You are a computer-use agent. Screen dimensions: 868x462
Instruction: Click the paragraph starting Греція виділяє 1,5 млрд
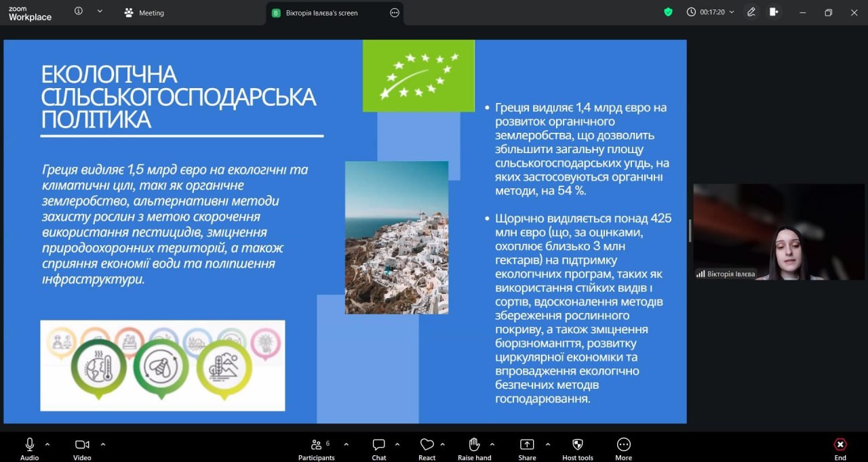pos(175,224)
